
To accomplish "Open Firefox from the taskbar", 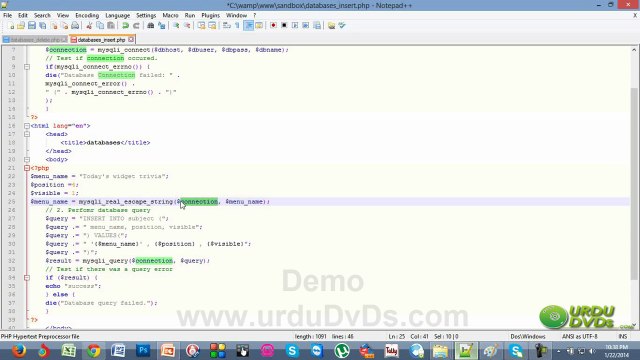I will point(18,351).
